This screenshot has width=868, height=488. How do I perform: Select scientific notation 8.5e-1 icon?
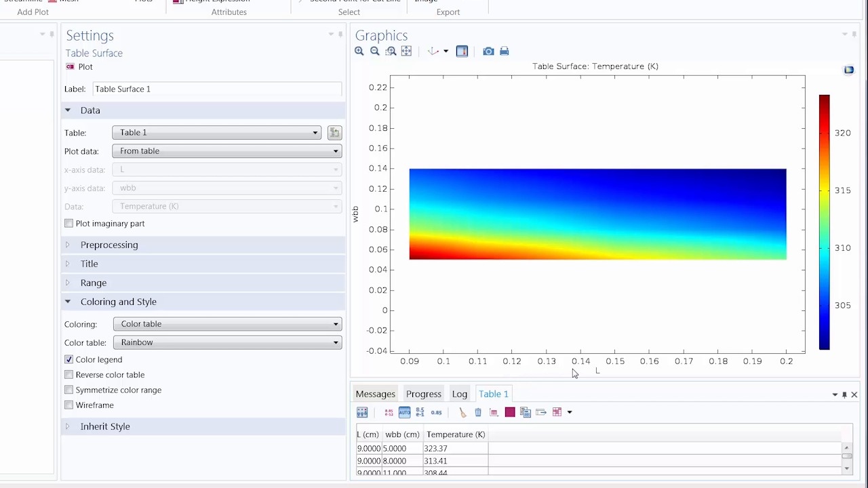tap(420, 412)
